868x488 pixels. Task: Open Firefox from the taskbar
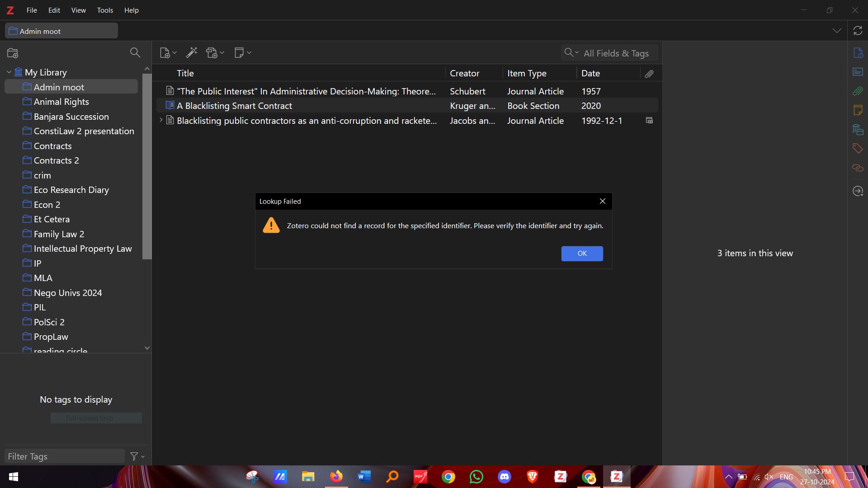coord(336,476)
